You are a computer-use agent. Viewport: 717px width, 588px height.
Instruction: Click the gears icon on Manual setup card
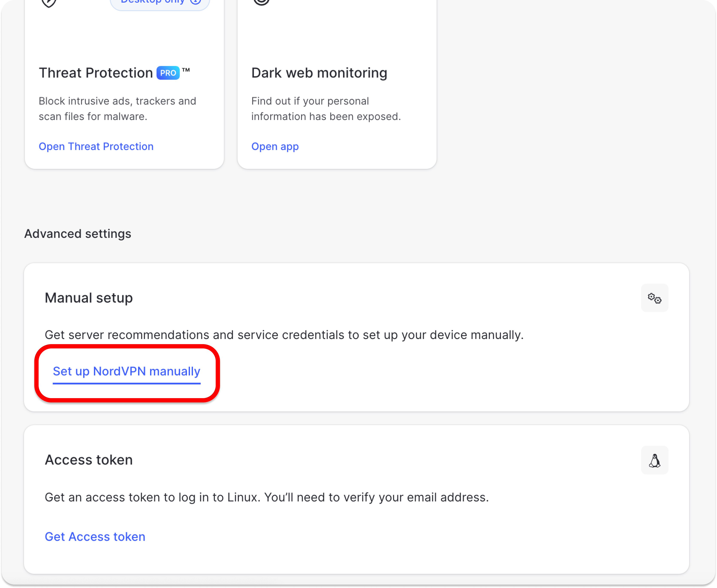(654, 298)
